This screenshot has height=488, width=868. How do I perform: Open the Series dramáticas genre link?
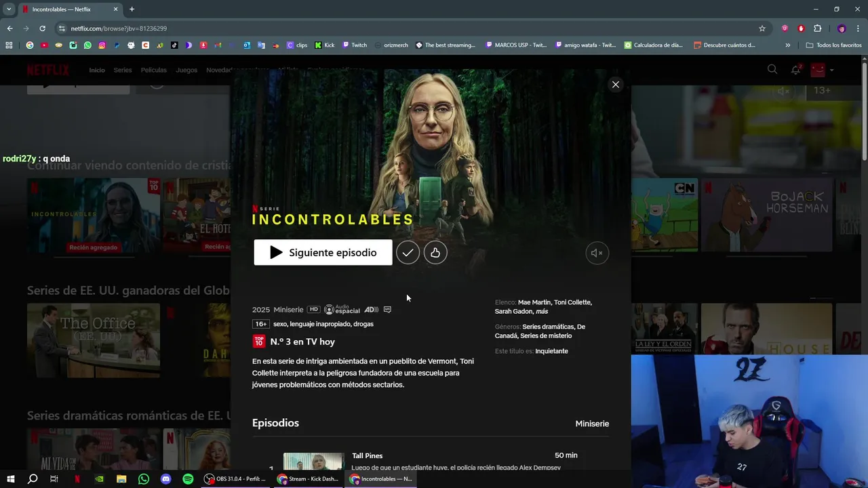coord(548,327)
